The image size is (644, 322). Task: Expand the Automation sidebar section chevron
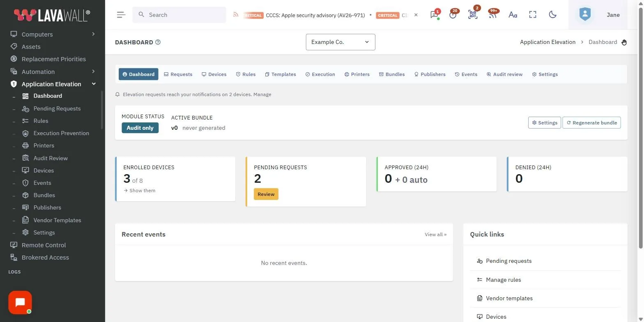click(x=93, y=71)
